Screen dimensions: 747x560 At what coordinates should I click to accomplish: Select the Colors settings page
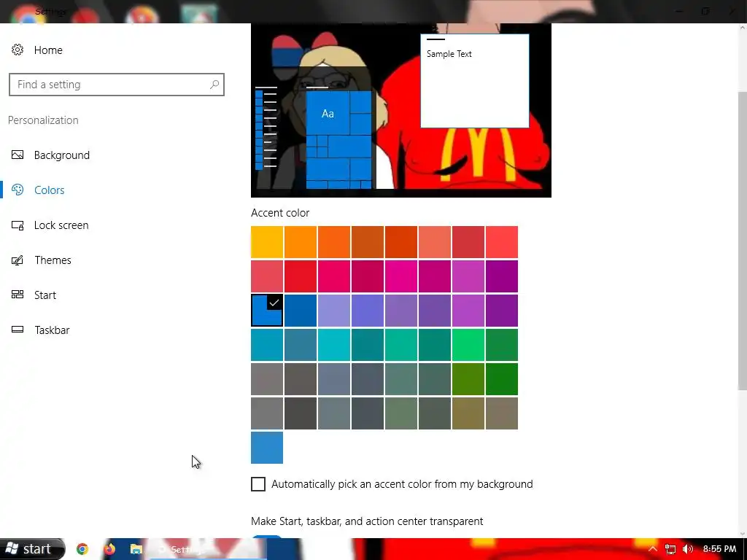click(49, 190)
